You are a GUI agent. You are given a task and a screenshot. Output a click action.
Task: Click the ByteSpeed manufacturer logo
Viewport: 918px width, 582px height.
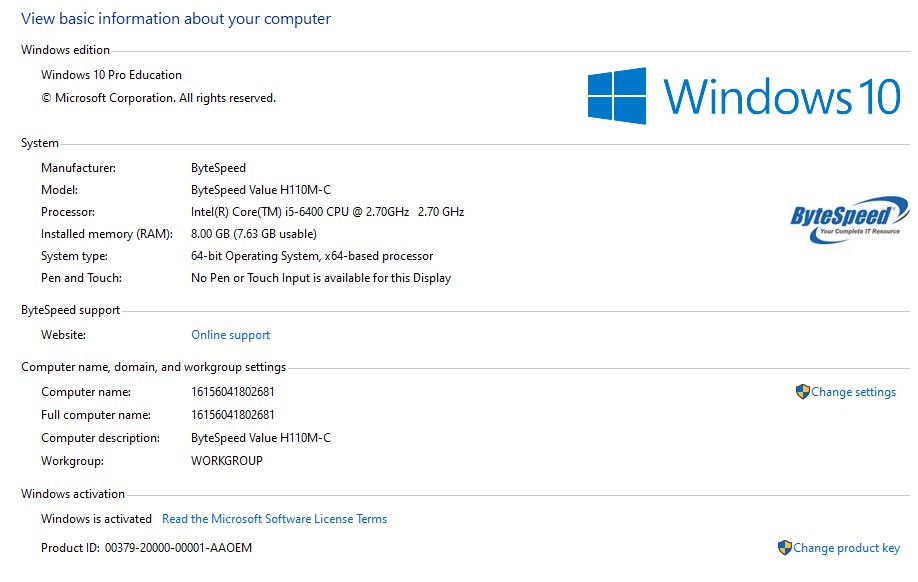(849, 220)
